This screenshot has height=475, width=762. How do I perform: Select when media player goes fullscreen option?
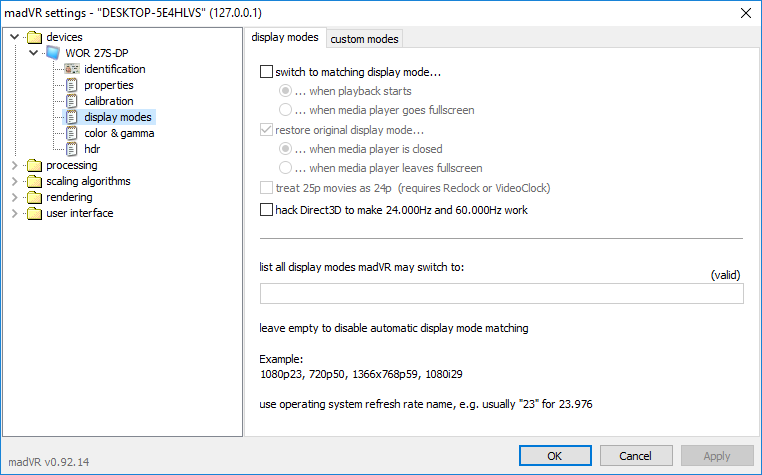click(286, 110)
